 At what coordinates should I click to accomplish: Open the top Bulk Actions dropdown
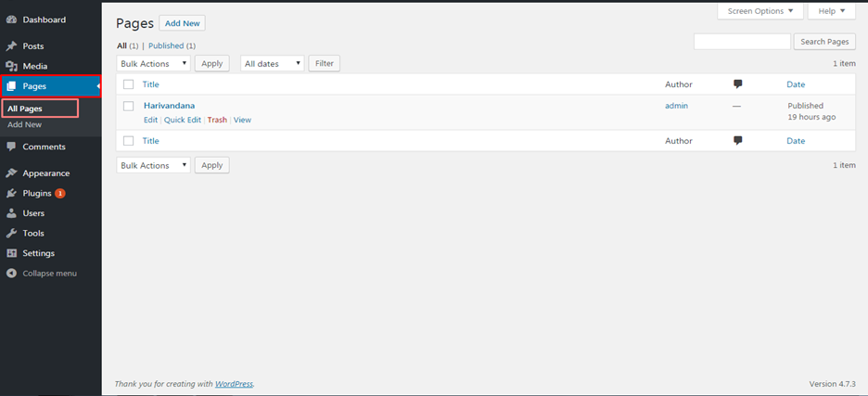[153, 63]
